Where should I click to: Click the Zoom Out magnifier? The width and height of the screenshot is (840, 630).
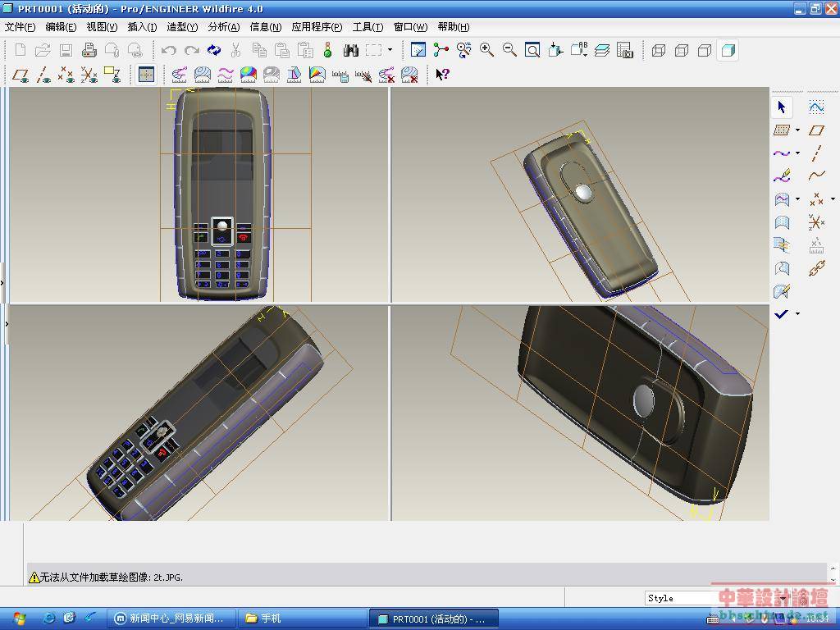pos(509,50)
